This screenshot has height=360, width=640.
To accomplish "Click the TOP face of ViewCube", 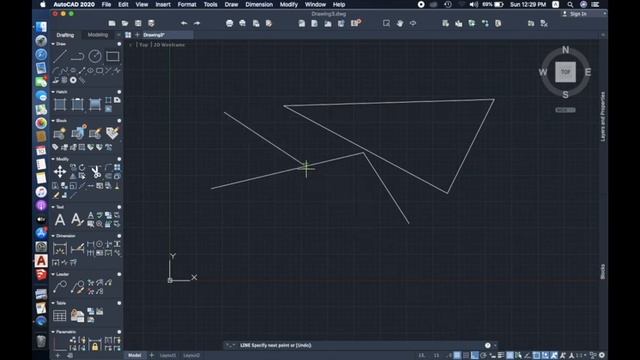I will coord(565,72).
